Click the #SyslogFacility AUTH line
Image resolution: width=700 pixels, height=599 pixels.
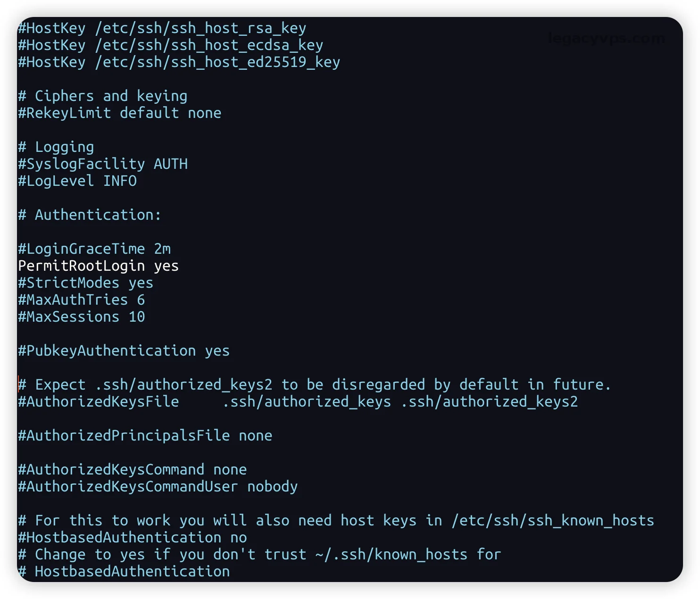coord(102,164)
